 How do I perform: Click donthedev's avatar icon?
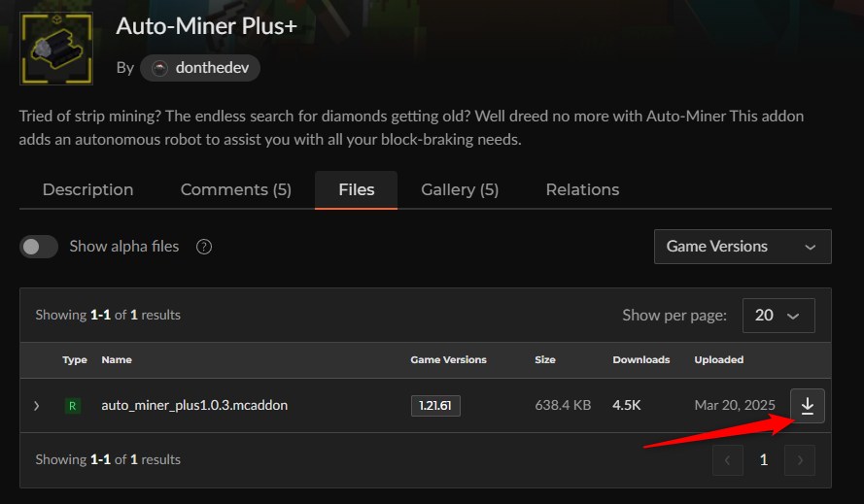[159, 68]
